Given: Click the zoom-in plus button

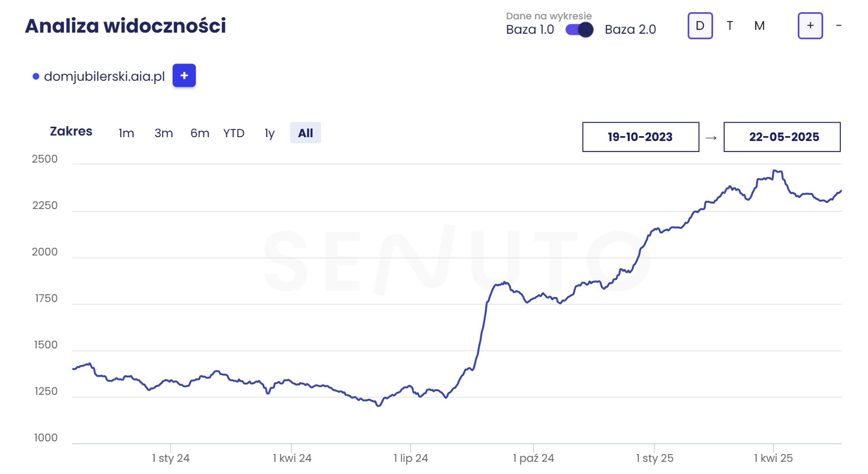Looking at the screenshot, I should pyautogui.click(x=810, y=26).
